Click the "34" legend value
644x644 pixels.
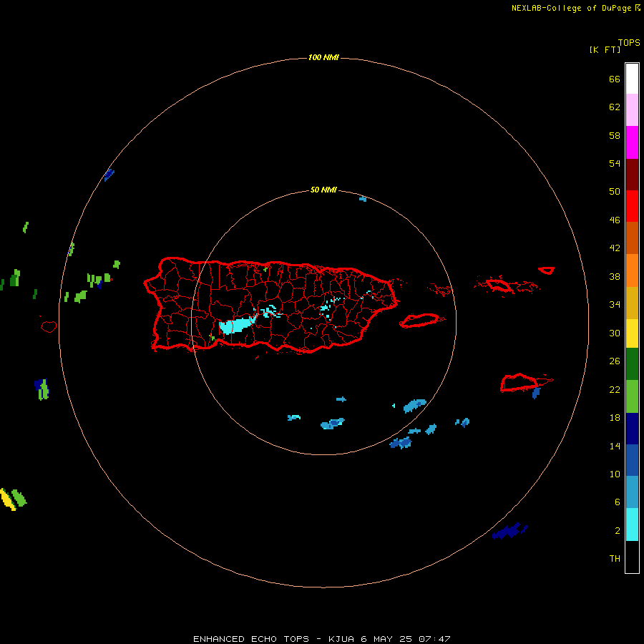[615, 305]
